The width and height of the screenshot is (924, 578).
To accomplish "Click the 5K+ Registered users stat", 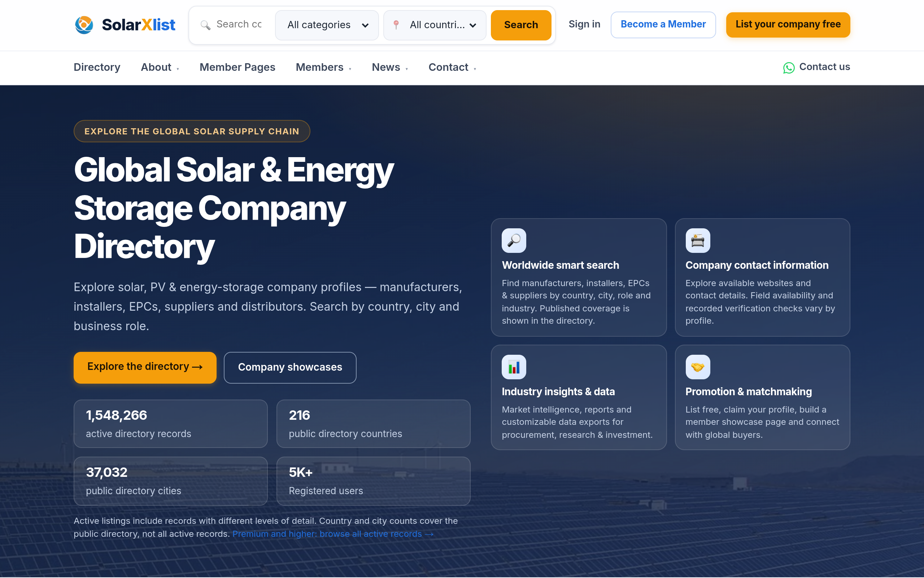I will (x=373, y=481).
